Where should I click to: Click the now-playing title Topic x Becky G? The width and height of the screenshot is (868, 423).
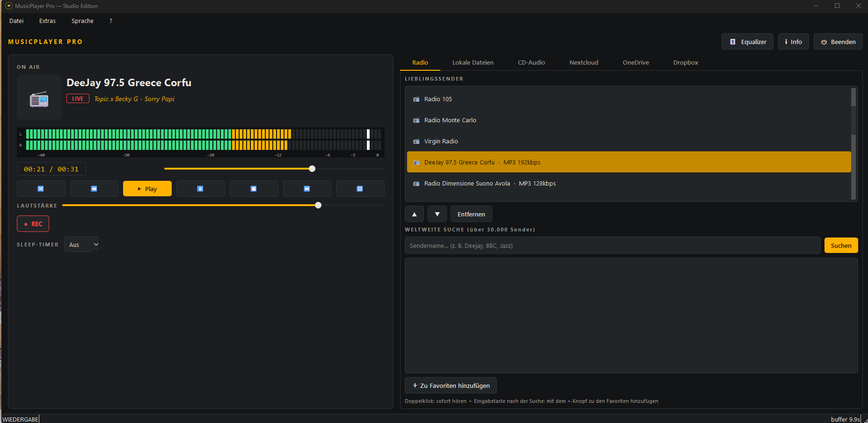[x=134, y=99]
